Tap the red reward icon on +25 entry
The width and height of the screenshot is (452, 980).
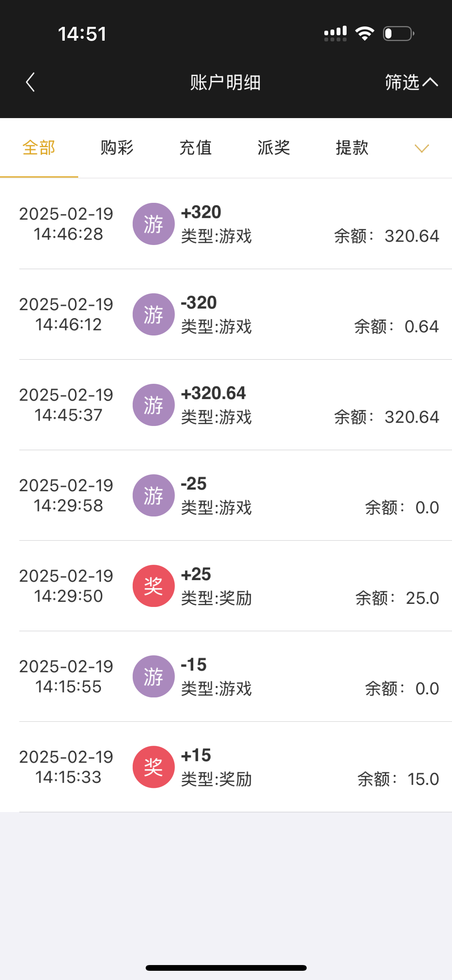(x=153, y=586)
